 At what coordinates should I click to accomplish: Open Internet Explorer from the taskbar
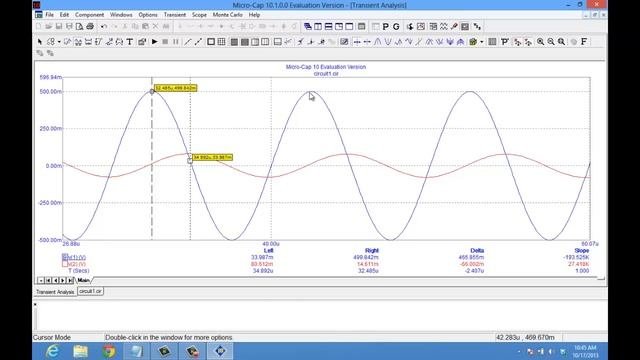pyautogui.click(x=53, y=351)
